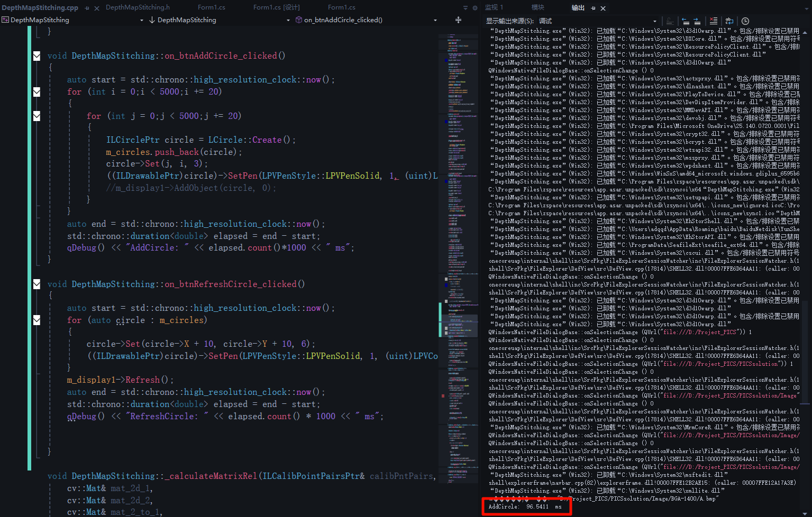Open the 监视 1 watch tab
Viewport: 812px width, 517px height.
[494, 7]
